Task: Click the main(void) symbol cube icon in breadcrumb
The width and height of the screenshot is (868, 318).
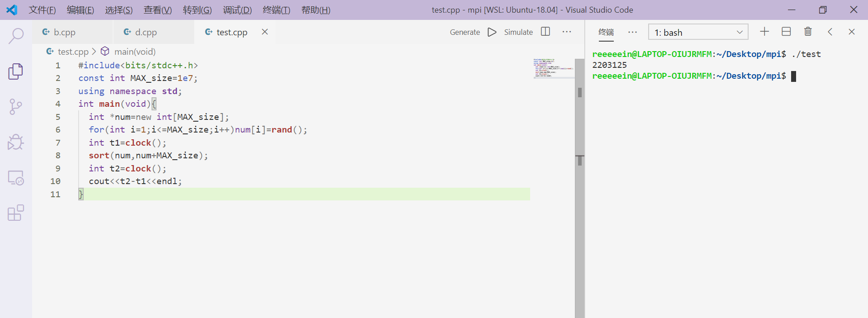Action: tap(105, 51)
